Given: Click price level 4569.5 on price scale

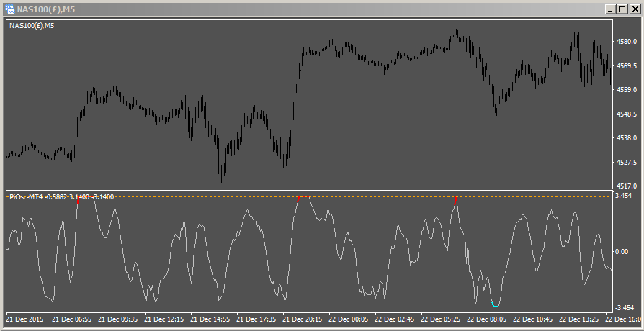Looking at the screenshot, I should [625, 65].
